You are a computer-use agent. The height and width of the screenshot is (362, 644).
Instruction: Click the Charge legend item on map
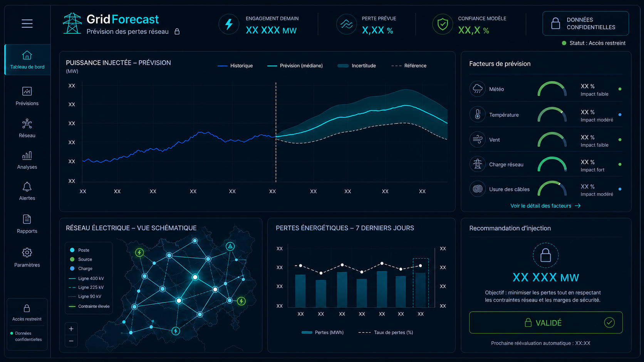[81, 269]
